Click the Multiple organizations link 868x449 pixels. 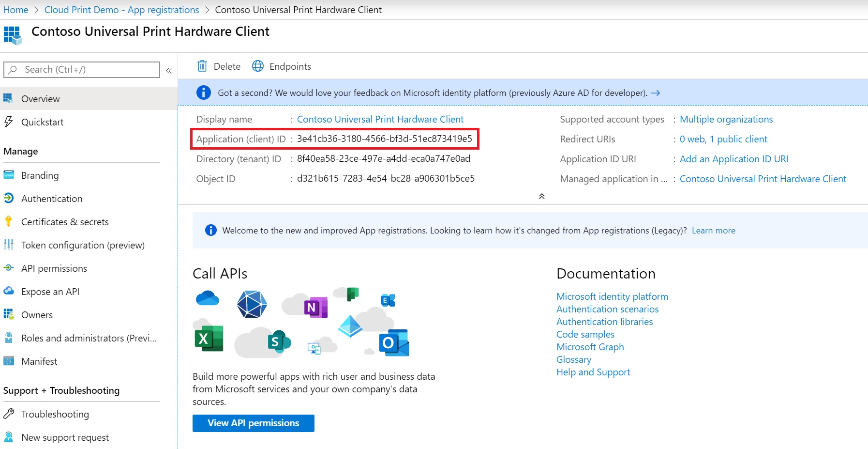(726, 119)
